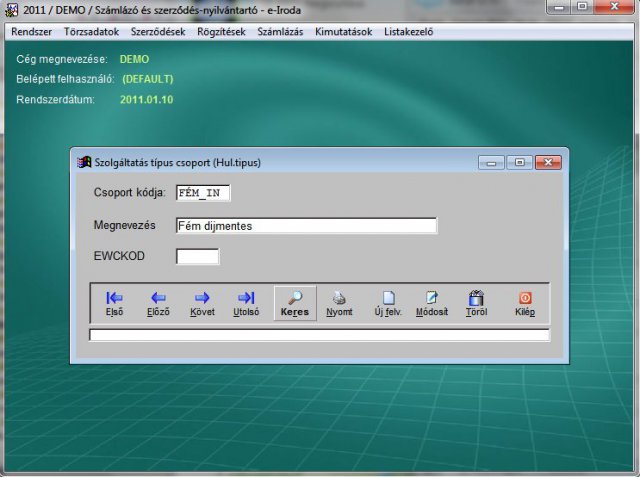Open the Számlázás menu
This screenshot has width=640, height=477.
point(282,32)
